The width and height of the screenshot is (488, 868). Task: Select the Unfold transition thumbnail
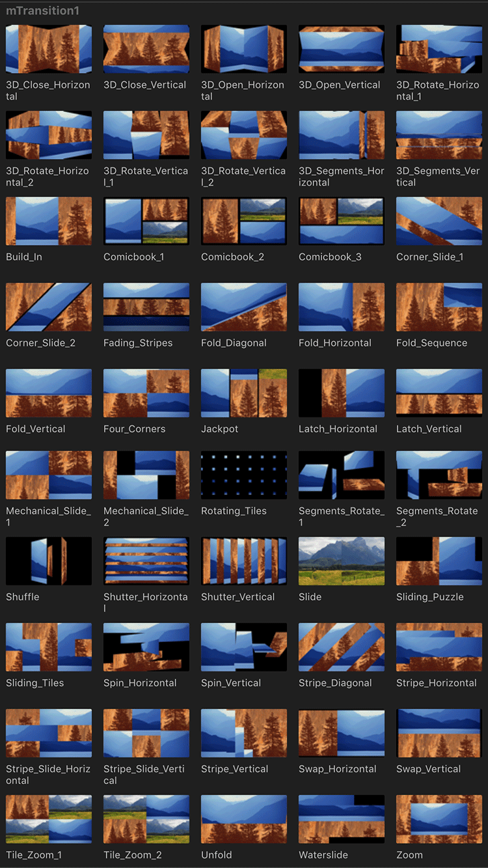[x=244, y=819]
